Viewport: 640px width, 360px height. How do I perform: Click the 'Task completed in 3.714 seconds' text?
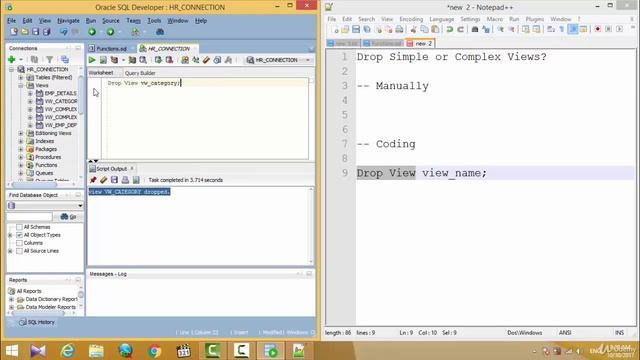point(186,180)
